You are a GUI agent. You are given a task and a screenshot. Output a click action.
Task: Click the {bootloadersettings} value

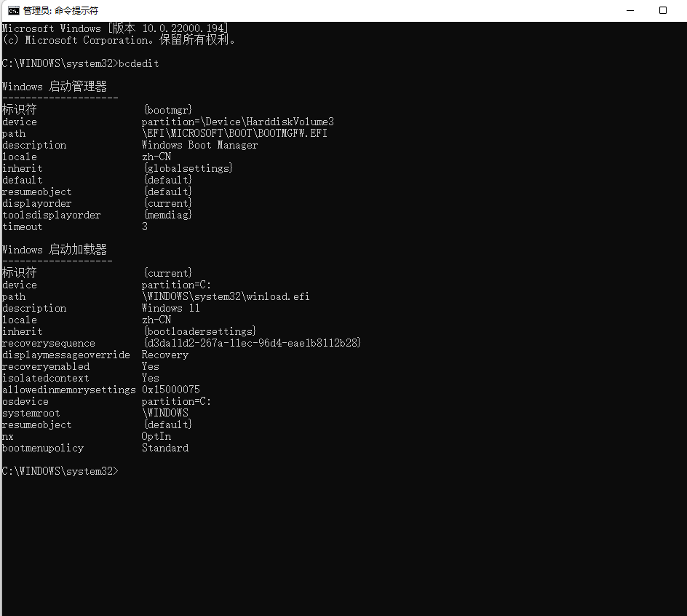coord(200,331)
